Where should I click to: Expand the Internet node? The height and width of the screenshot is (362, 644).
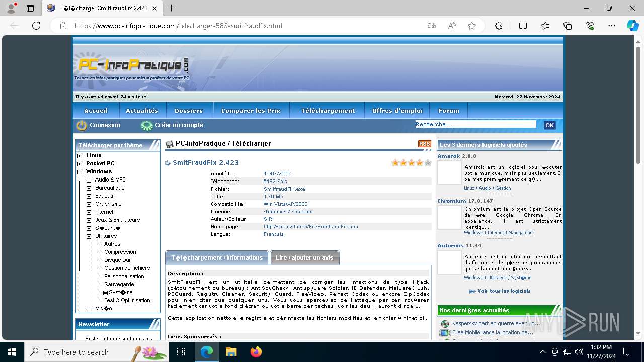(x=89, y=212)
